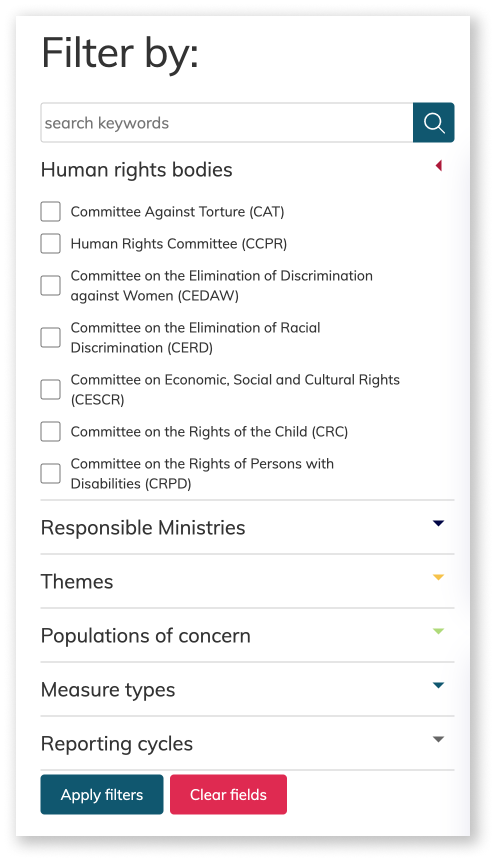Expand Reporting cycles gray arrow
Screen dimensions: 502x863
pos(438,739)
